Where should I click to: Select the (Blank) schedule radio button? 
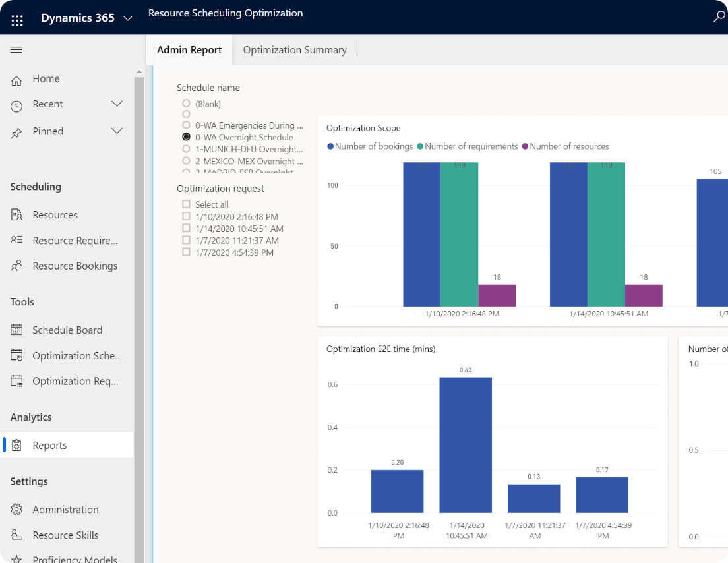tap(187, 104)
